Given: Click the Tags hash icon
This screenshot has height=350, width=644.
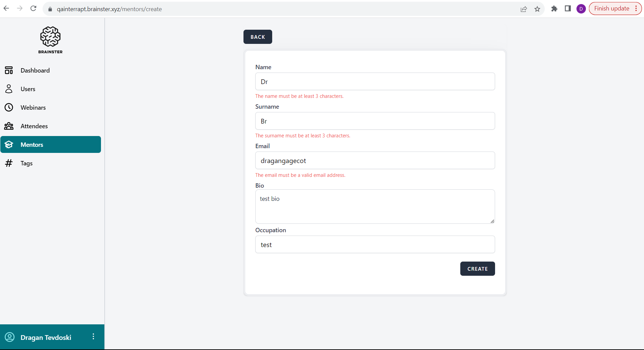Looking at the screenshot, I should 9,163.
